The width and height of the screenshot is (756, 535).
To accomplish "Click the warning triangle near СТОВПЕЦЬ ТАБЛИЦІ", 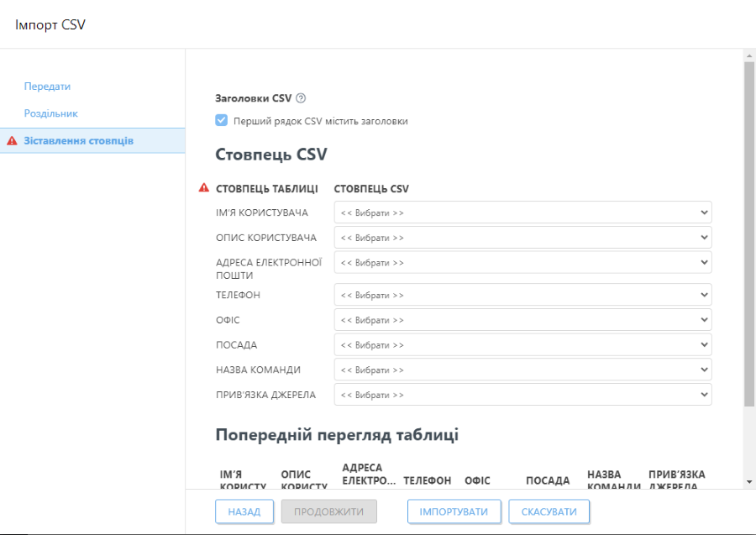I will click(x=202, y=188).
